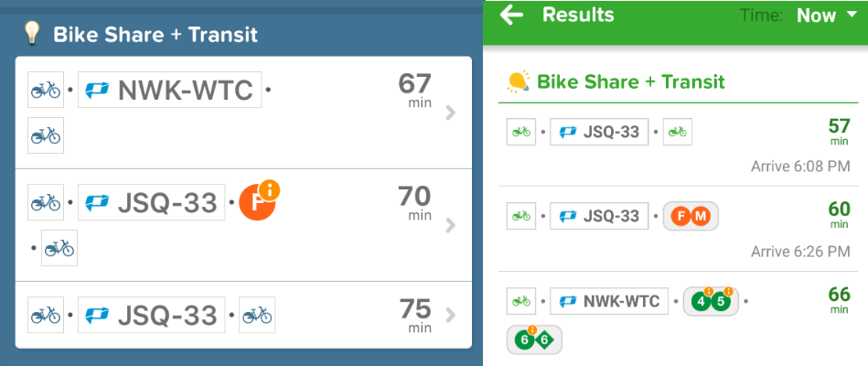Select the JSQ-33 badge in the 75 min route
This screenshot has height=366, width=868.
click(152, 315)
